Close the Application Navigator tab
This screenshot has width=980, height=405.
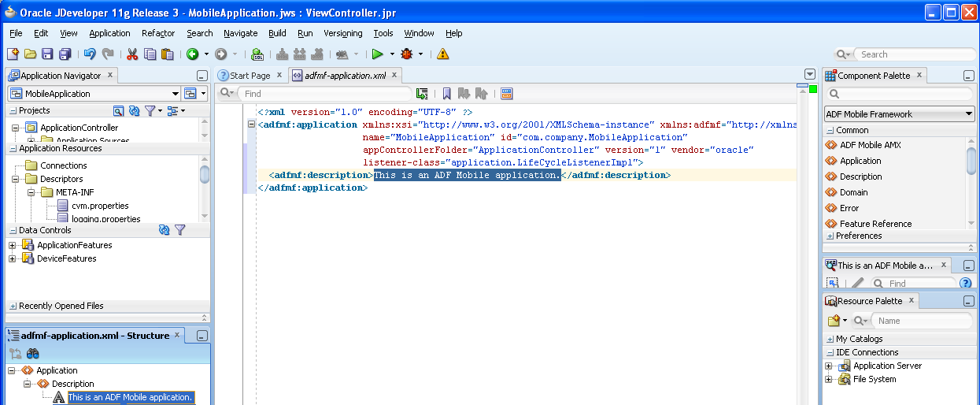pos(110,75)
